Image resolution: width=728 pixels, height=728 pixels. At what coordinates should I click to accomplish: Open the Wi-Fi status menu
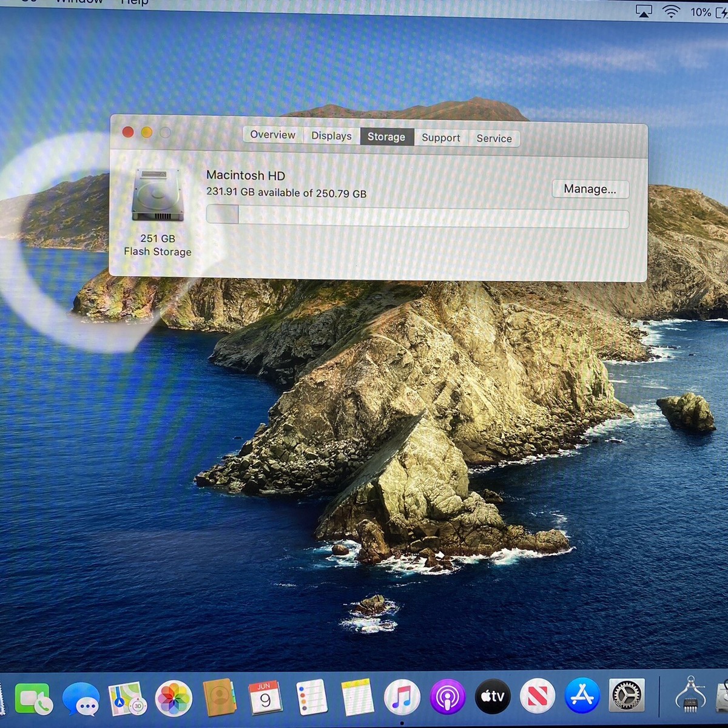[x=671, y=12]
